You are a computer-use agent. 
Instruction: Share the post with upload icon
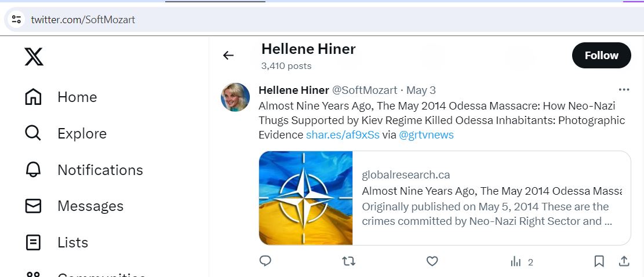point(624,261)
